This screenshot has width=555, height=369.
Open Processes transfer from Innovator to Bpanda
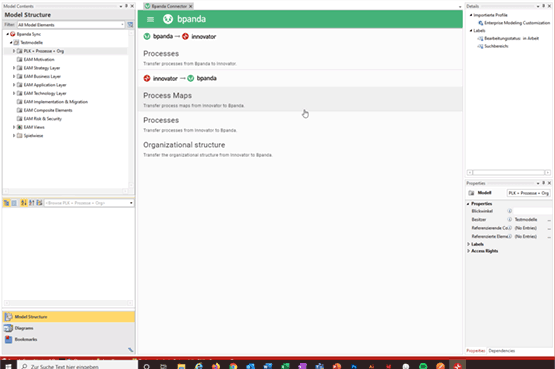300,124
